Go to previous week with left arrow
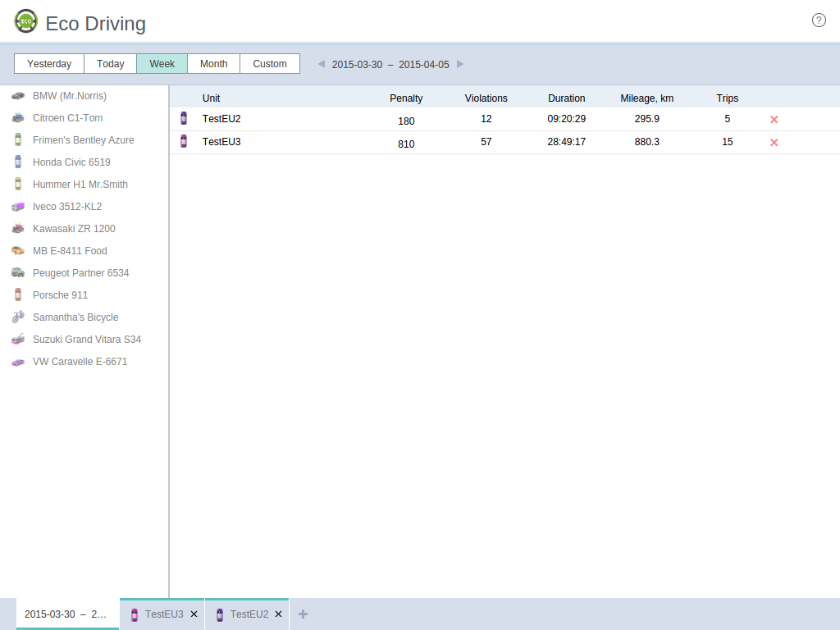Image resolution: width=840 pixels, height=630 pixels. point(322,64)
